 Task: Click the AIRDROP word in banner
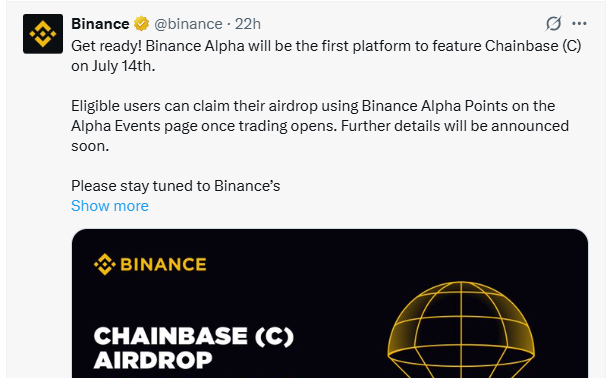[153, 360]
